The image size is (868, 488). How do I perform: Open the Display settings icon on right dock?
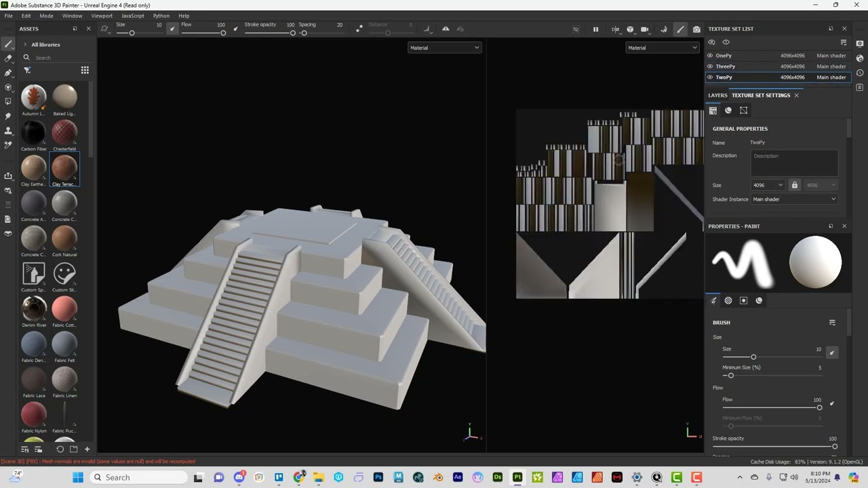point(860,43)
